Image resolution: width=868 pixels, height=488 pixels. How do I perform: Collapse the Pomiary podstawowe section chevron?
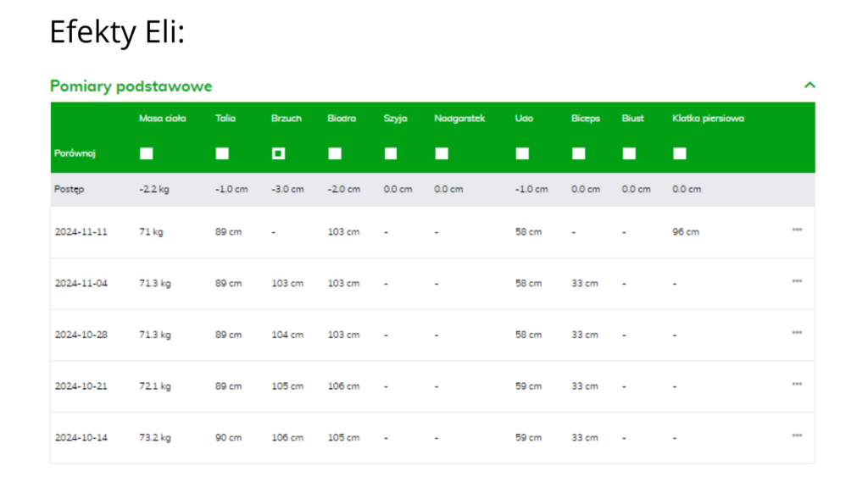[x=810, y=86]
